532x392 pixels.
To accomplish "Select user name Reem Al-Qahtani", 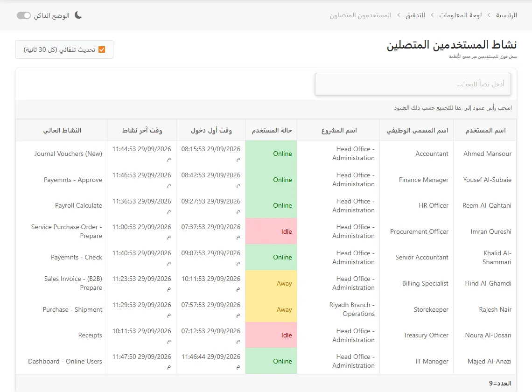I will pyautogui.click(x=487, y=206).
